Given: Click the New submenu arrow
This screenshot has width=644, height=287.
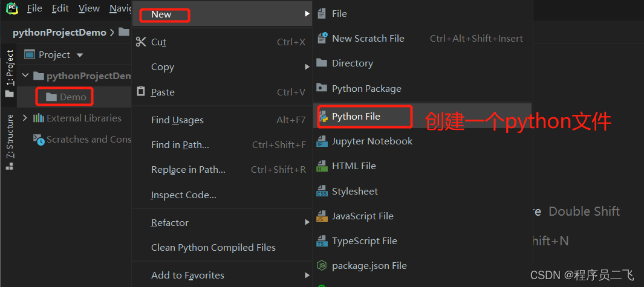Looking at the screenshot, I should (307, 14).
